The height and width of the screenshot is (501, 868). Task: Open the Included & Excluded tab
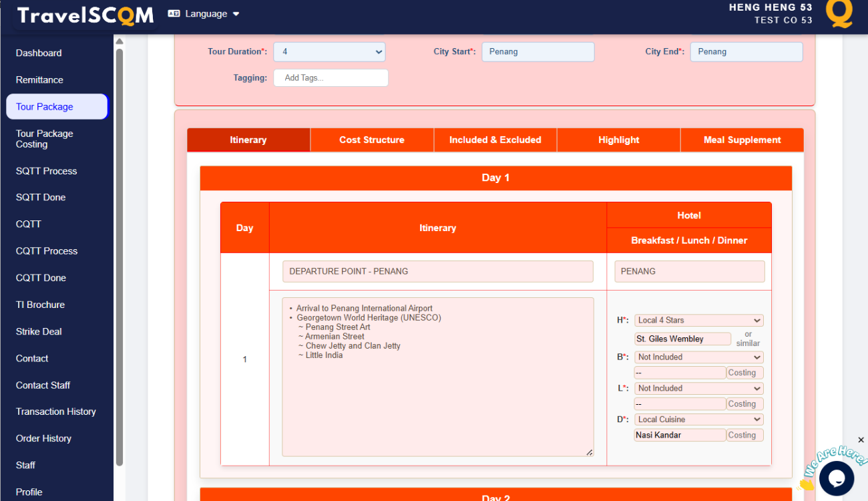coord(495,140)
